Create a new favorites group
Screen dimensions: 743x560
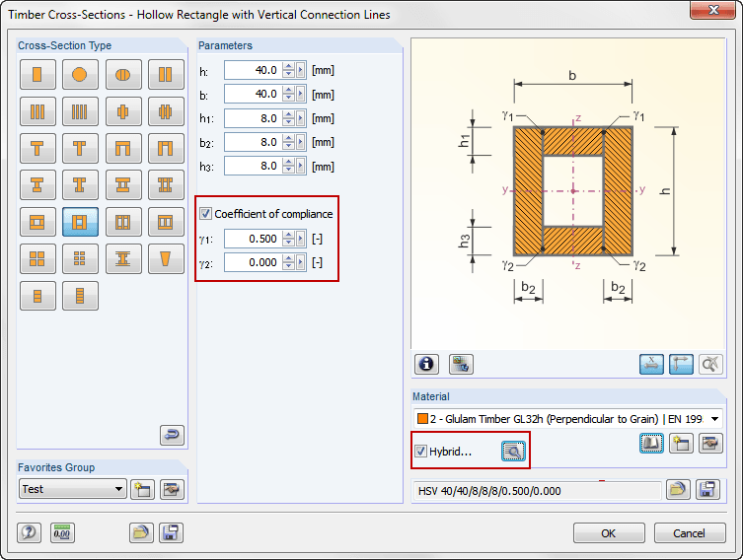click(143, 489)
